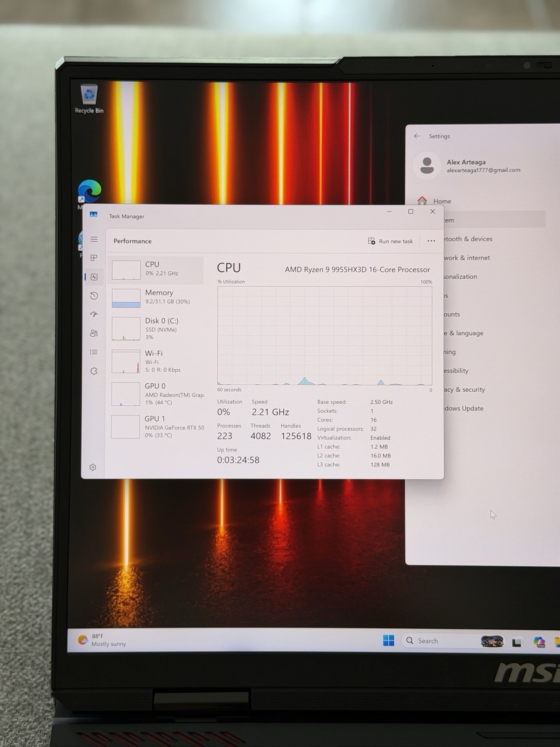The width and height of the screenshot is (560, 747).
Task: Select Disk 0 (C:) performance entry
Action: click(156, 329)
